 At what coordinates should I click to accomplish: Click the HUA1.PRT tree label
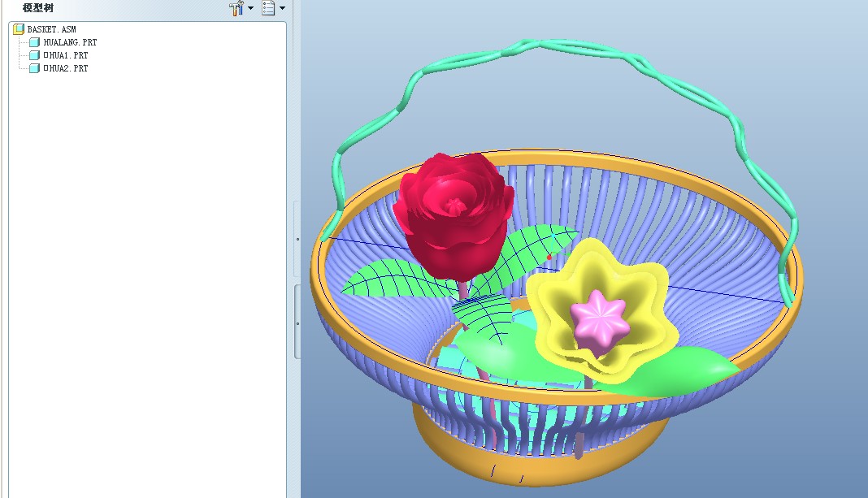66,54
